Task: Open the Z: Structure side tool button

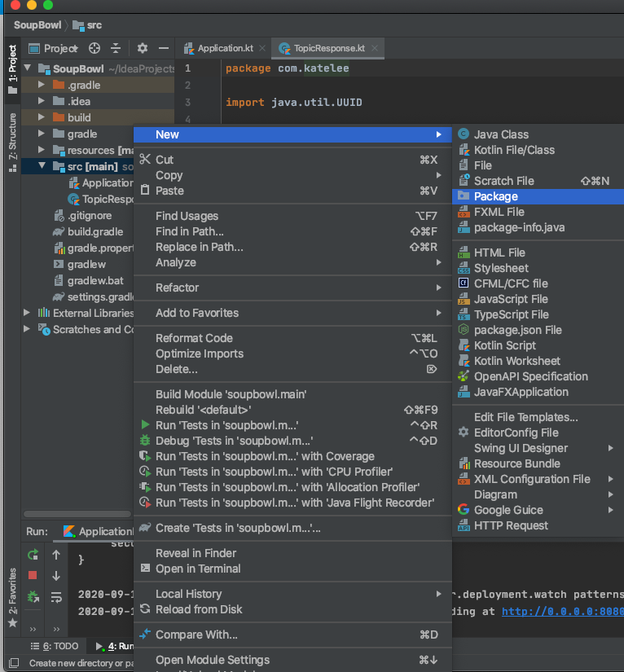Action: 12,142
